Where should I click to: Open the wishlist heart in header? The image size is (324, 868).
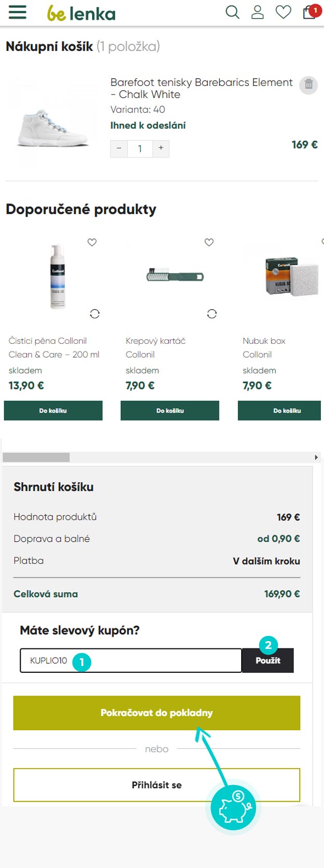[283, 12]
